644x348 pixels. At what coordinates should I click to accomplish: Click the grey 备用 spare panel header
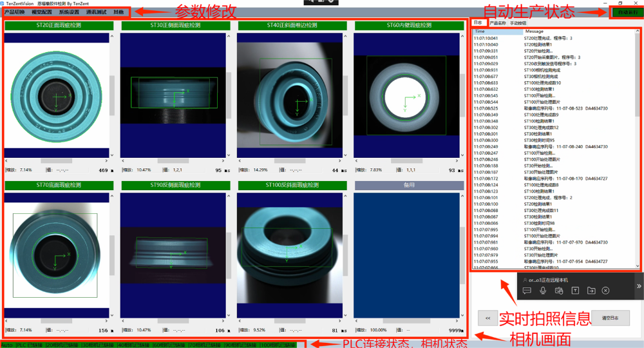409,186
